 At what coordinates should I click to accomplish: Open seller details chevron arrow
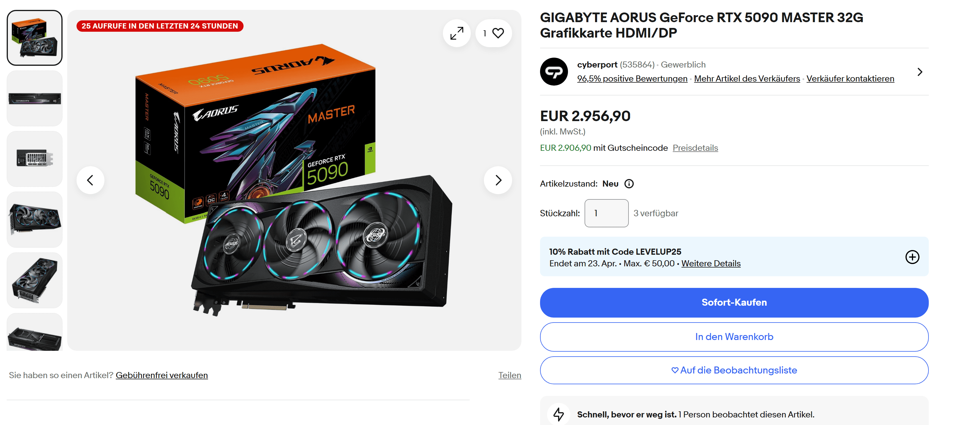click(x=919, y=72)
